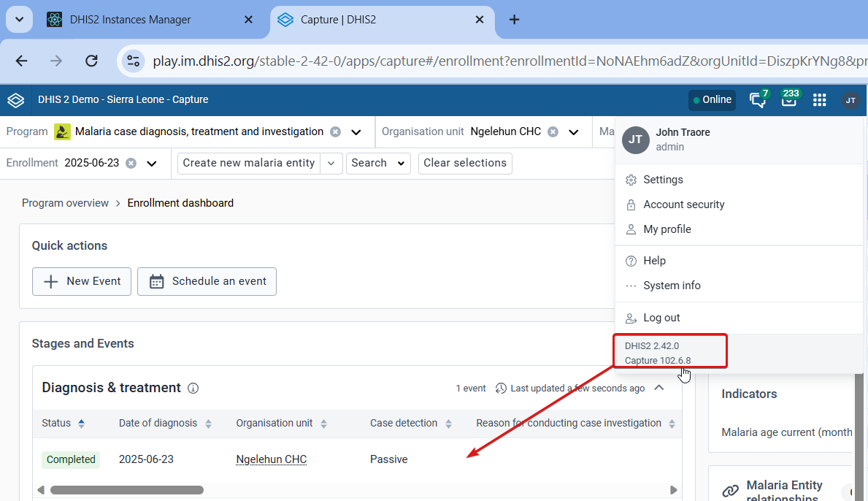This screenshot has height=501, width=868.
Task: Expand the Organisation unit dropdown
Action: 574,131
